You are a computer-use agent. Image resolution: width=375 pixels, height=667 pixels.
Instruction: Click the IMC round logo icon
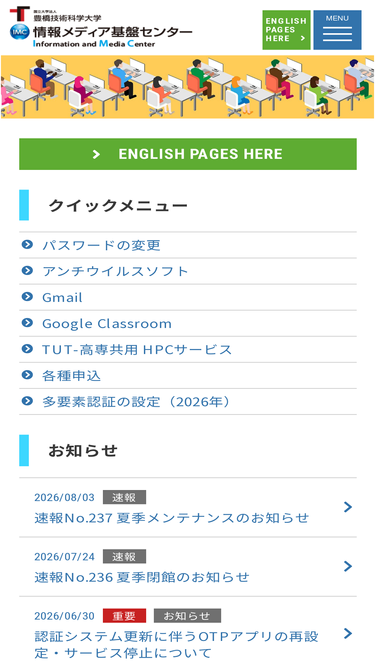20,32
